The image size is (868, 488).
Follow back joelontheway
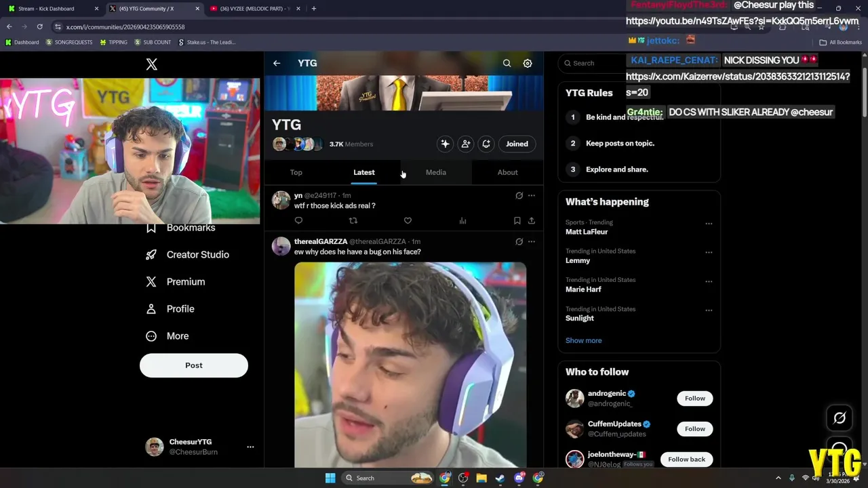(x=686, y=459)
